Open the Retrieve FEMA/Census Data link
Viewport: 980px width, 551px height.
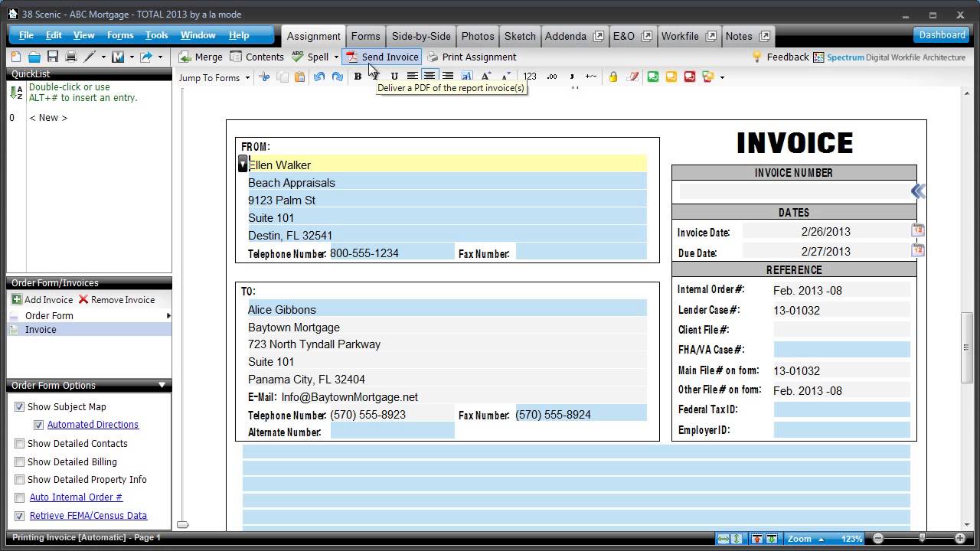pyautogui.click(x=88, y=516)
